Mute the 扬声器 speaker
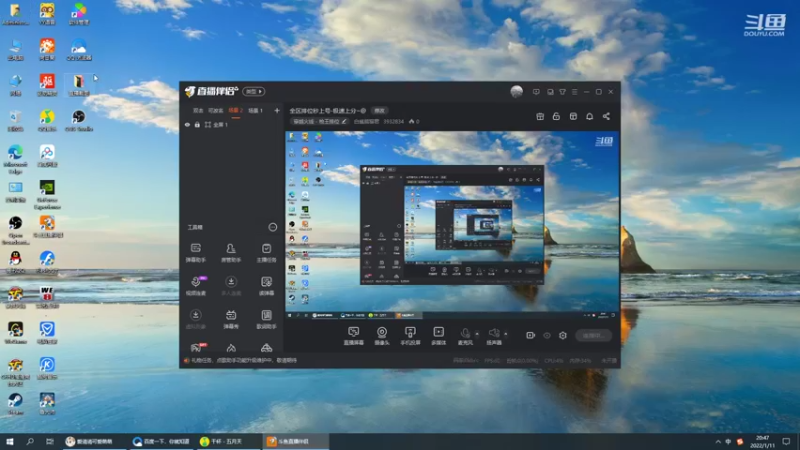Screen dimensions: 800x450 pyautogui.click(x=493, y=336)
